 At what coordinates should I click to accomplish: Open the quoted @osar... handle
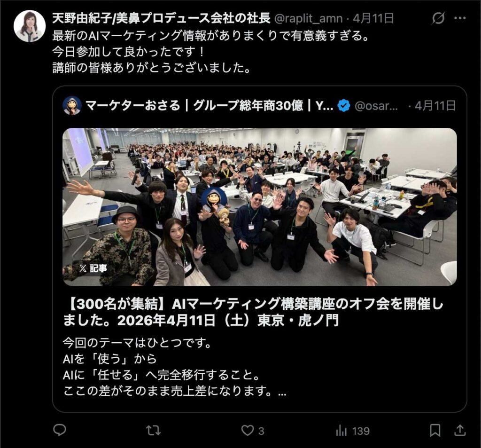coord(376,106)
